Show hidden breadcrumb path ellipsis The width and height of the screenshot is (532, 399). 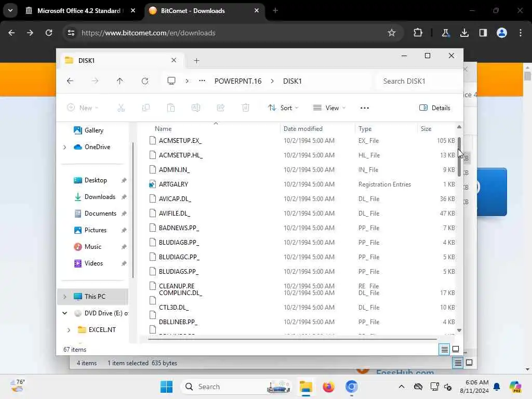click(202, 81)
